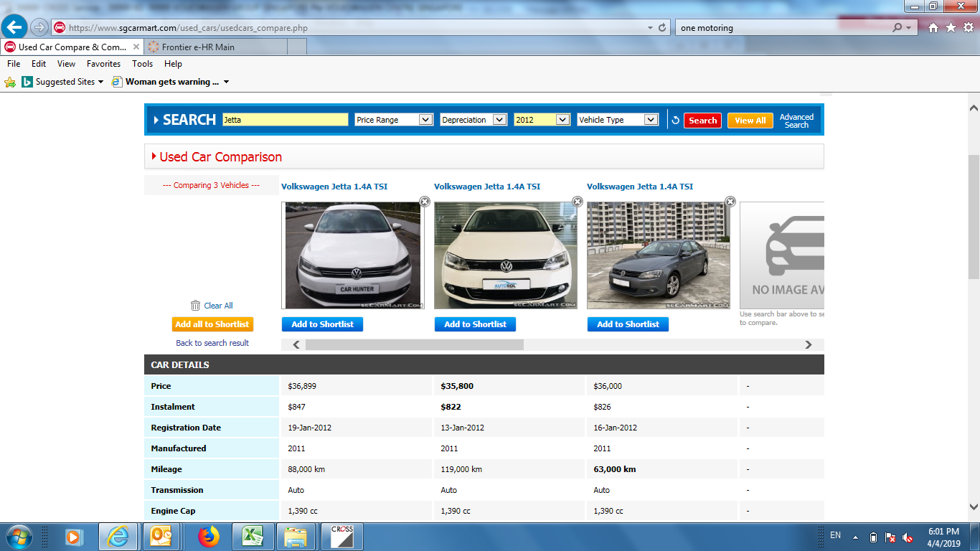Expand the Vehicle Type dropdown
The height and width of the screenshot is (551, 980).
point(618,120)
